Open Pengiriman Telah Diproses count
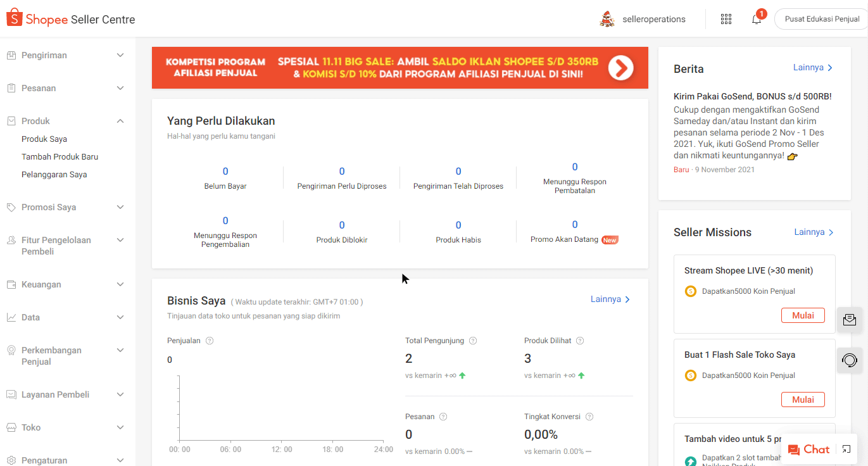Screen dimensions: 868x466 458,172
